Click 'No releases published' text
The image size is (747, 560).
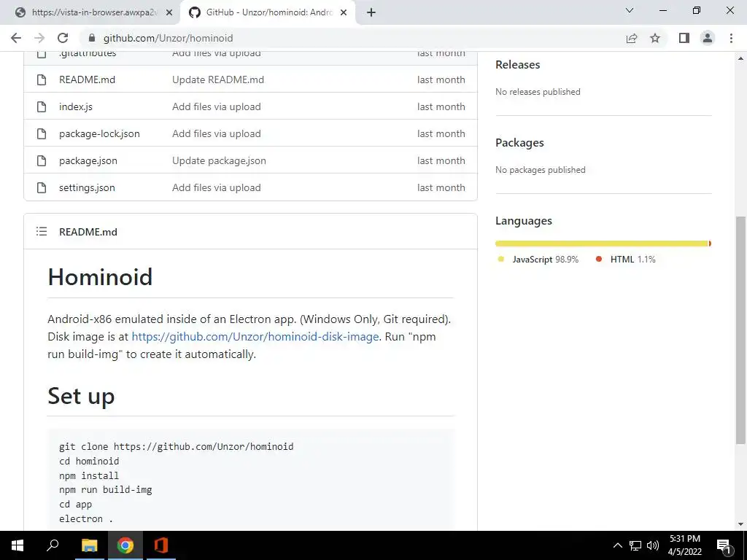[538, 92]
